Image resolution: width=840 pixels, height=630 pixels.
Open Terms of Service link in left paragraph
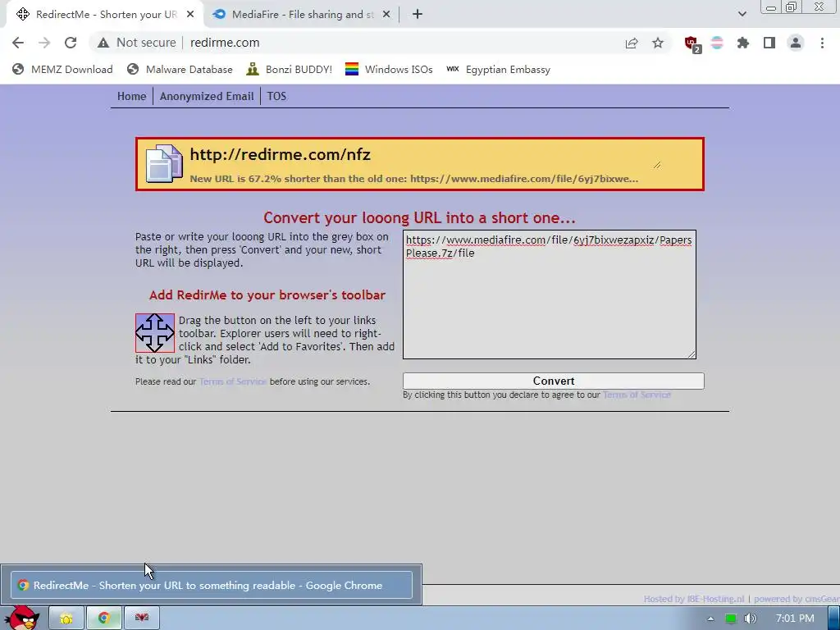(x=233, y=381)
